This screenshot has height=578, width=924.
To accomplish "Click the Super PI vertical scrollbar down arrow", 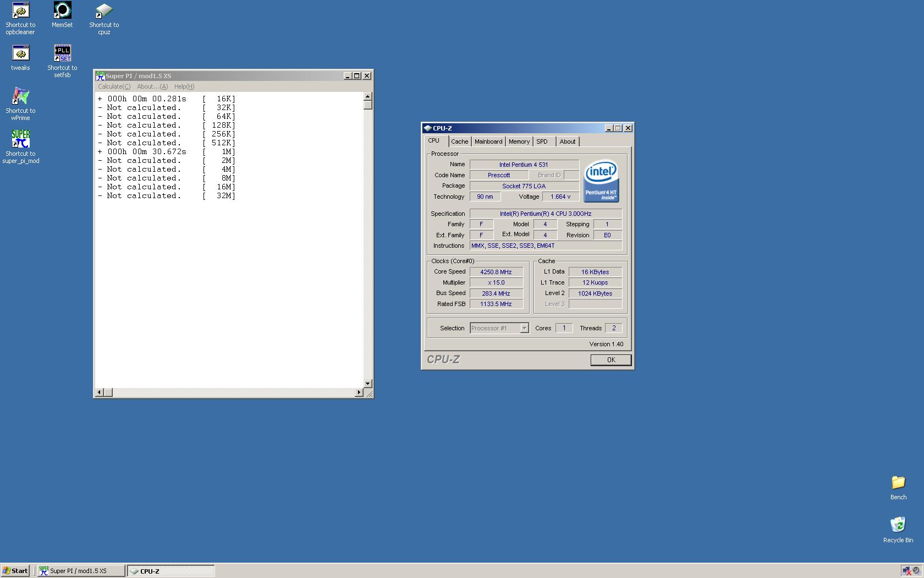I will pyautogui.click(x=368, y=383).
